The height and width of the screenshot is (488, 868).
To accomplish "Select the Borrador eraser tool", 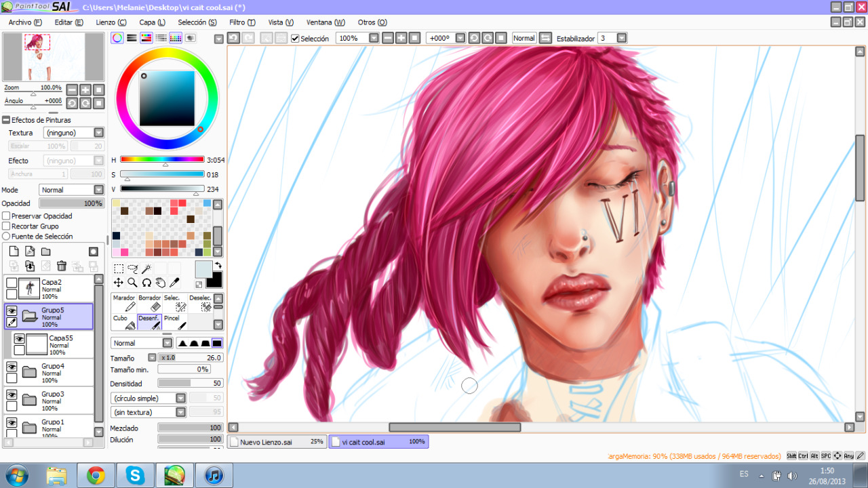I will [x=150, y=303].
